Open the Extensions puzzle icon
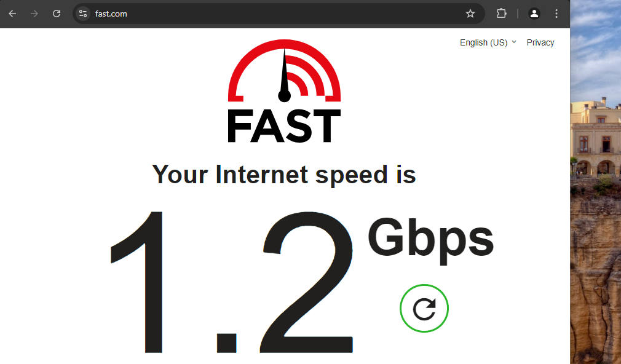Image resolution: width=621 pixels, height=364 pixels. (501, 14)
